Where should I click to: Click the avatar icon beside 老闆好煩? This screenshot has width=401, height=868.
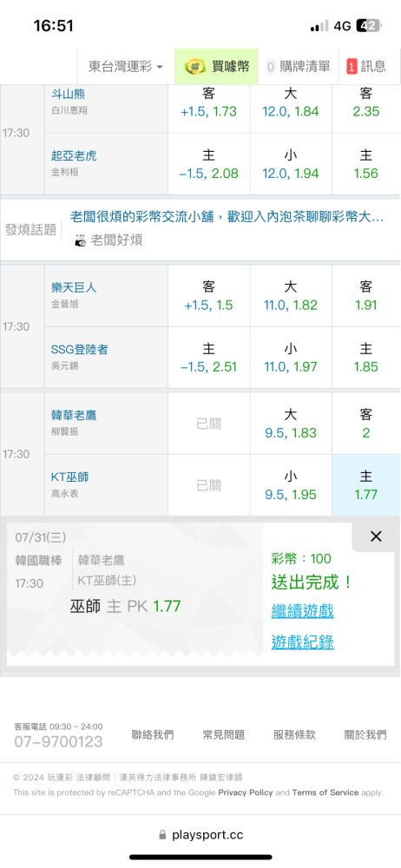(81, 240)
